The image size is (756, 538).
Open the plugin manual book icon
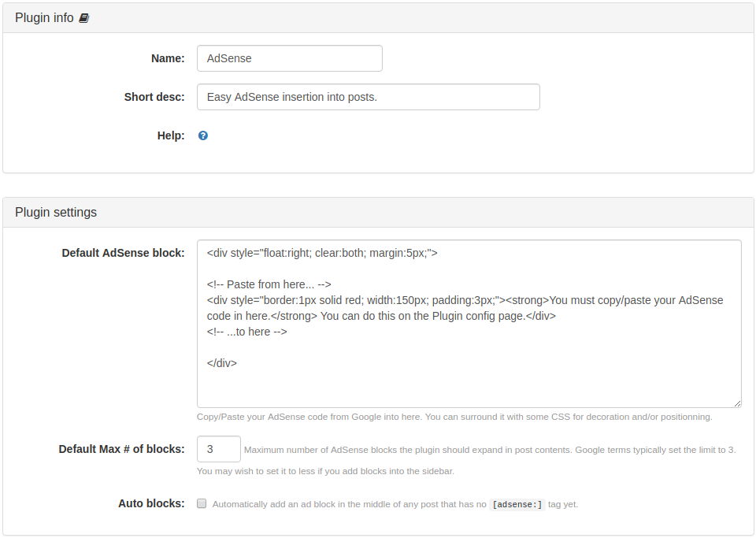(84, 18)
